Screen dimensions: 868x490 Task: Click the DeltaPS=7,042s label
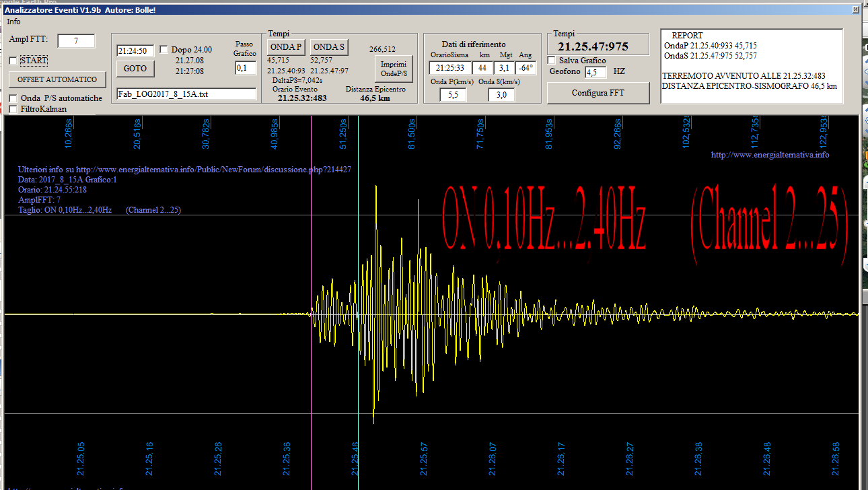(x=297, y=81)
